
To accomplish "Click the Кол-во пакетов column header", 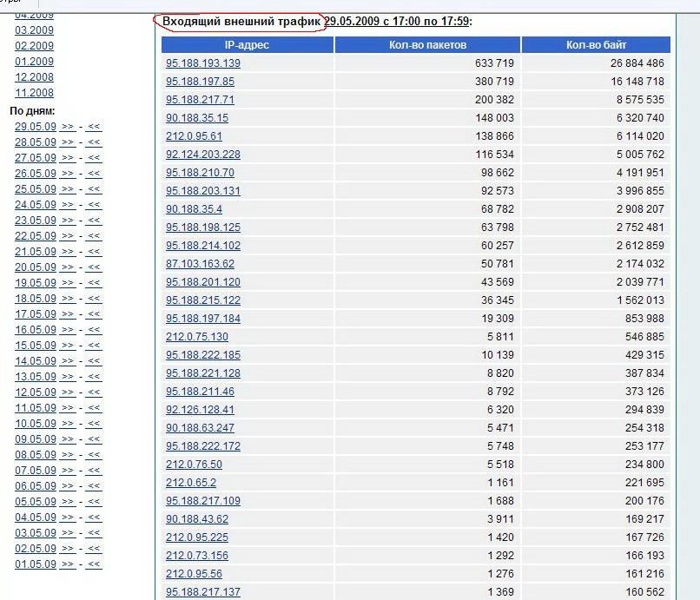I will (x=427, y=44).
